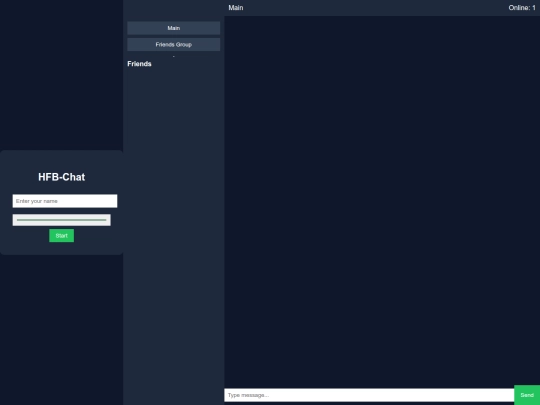Open the color picker below the name field
The width and height of the screenshot is (540, 405).
pyautogui.click(x=62, y=220)
